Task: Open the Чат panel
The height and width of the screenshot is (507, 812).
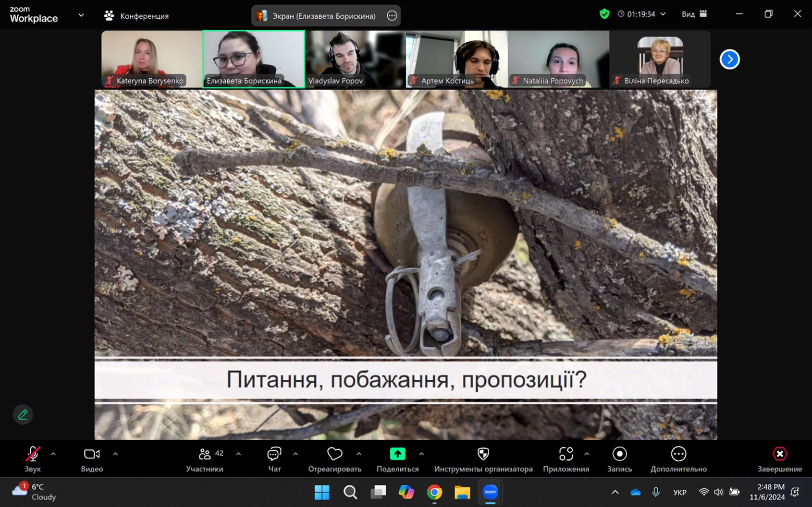Action: click(x=274, y=454)
